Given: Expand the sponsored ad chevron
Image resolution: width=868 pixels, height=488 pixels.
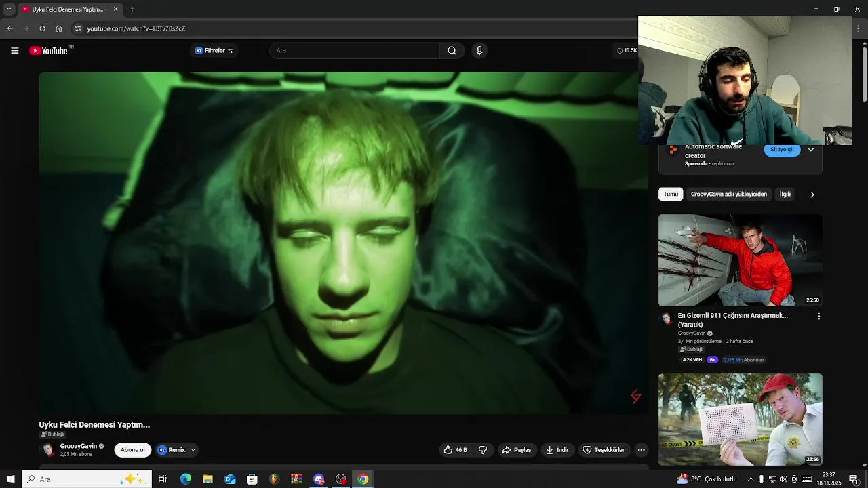Looking at the screenshot, I should 811,150.
